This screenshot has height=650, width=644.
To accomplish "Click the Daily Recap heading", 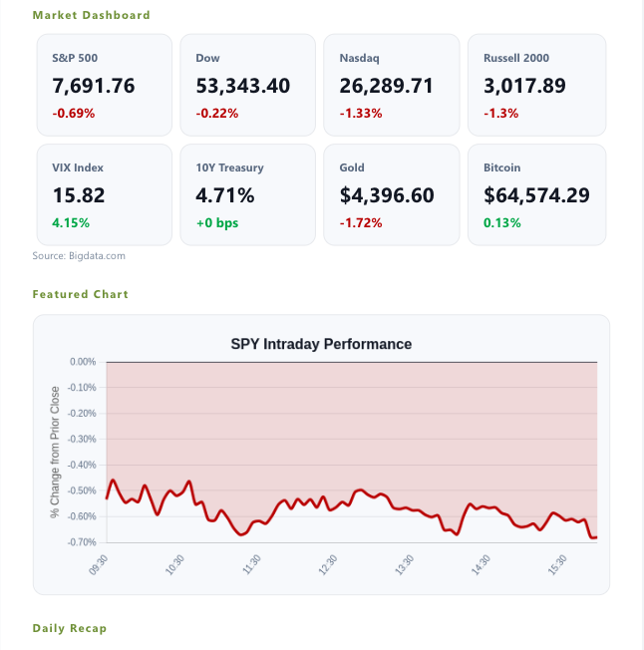I will tap(70, 628).
